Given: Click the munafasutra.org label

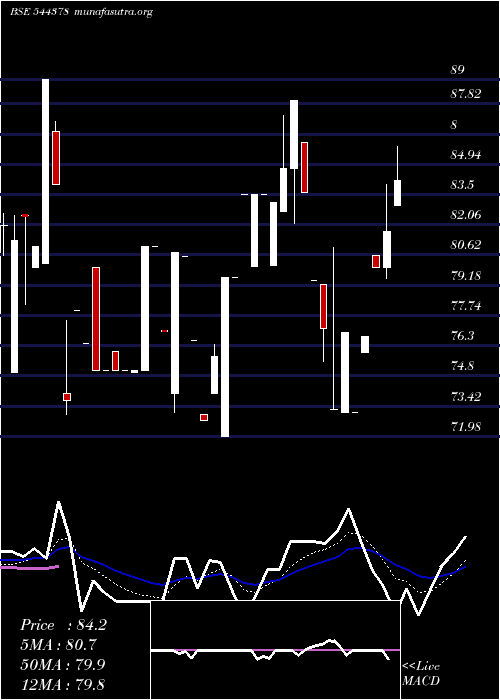Looking at the screenshot, I should (115, 12).
